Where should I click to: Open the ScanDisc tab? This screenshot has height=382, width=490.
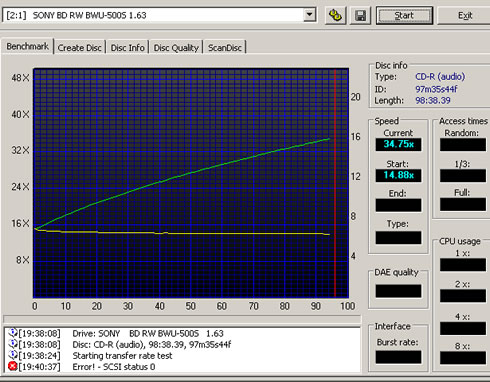pyautogui.click(x=225, y=48)
